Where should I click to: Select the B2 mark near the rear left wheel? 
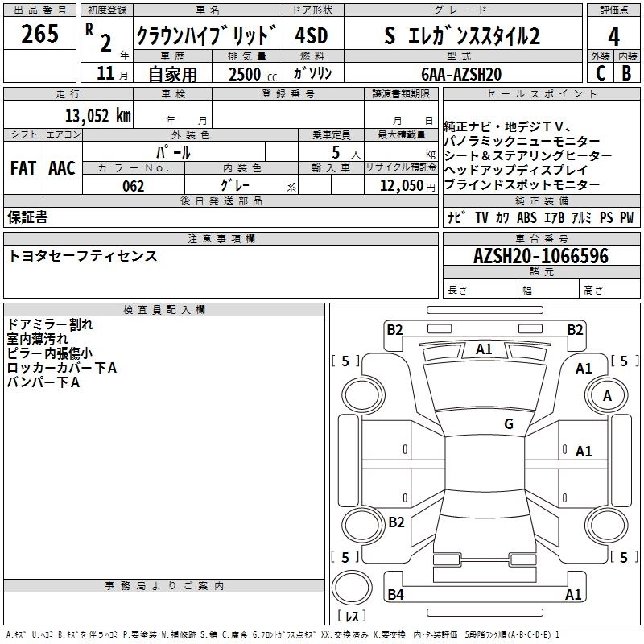396,522
